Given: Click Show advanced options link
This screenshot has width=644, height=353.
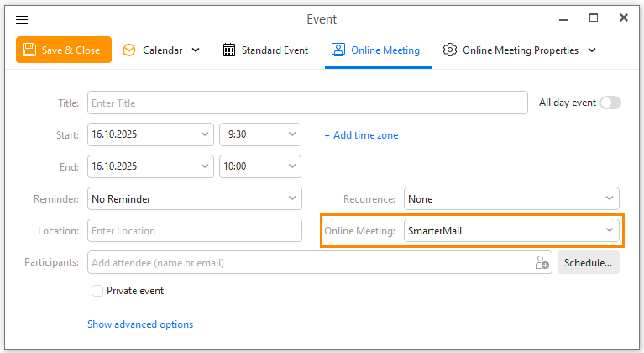Looking at the screenshot, I should 140,324.
